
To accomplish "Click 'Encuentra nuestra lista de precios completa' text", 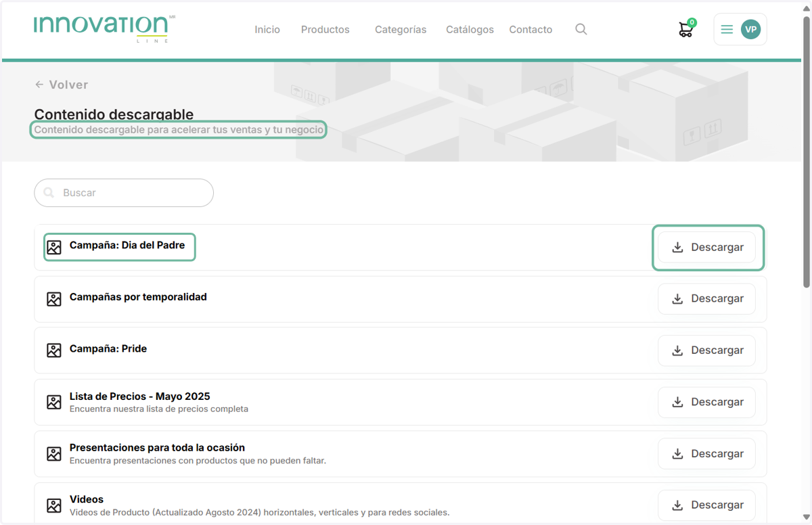I will point(159,409).
